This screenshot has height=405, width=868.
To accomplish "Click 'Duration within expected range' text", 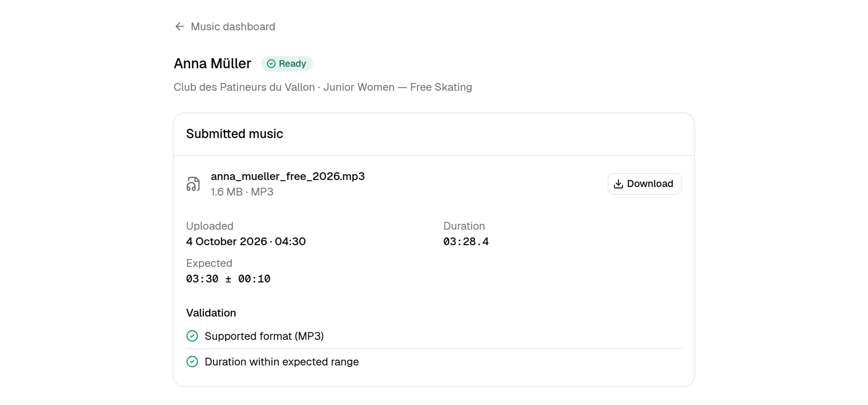I will (x=282, y=362).
